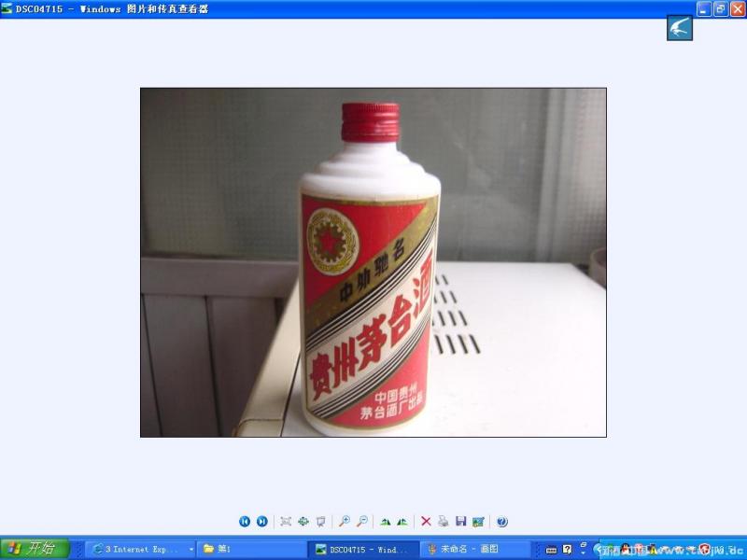
Task: Go to the next image
Action: coord(262,522)
